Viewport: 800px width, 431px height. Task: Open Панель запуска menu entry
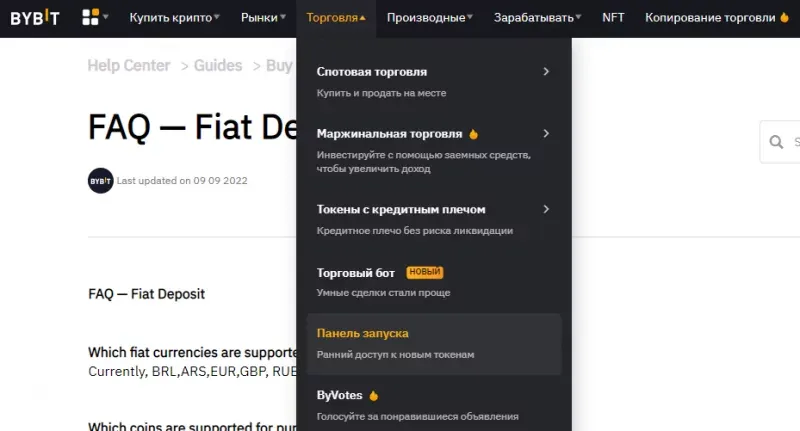click(x=434, y=344)
